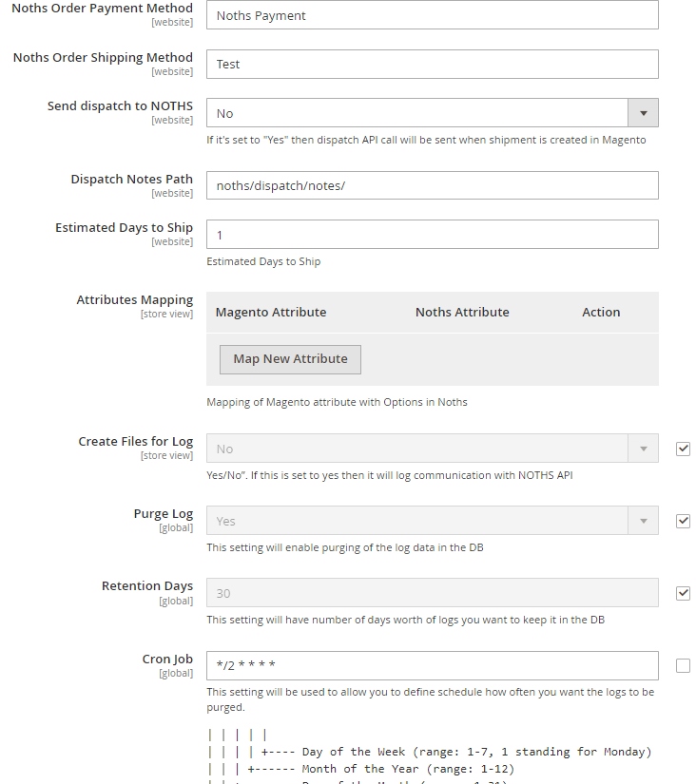The image size is (696, 784).
Task: Open the Send dispatch to NOTHS dropdown
Action: pos(432,113)
